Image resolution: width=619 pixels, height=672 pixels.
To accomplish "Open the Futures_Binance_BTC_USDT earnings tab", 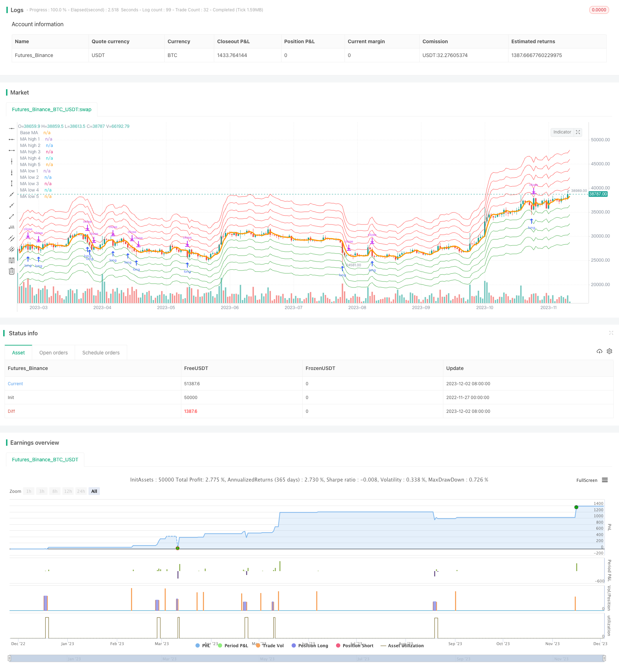I will (x=45, y=460).
